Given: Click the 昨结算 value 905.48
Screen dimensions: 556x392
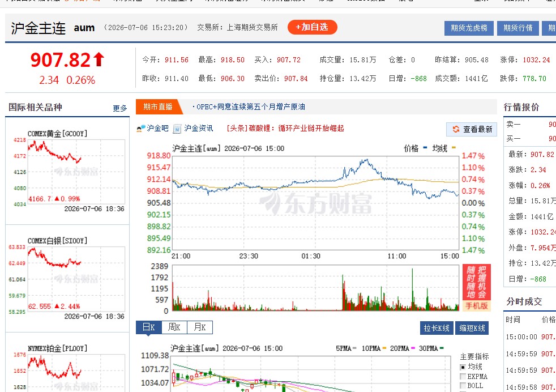Looking at the screenshot, I should coord(477,60).
